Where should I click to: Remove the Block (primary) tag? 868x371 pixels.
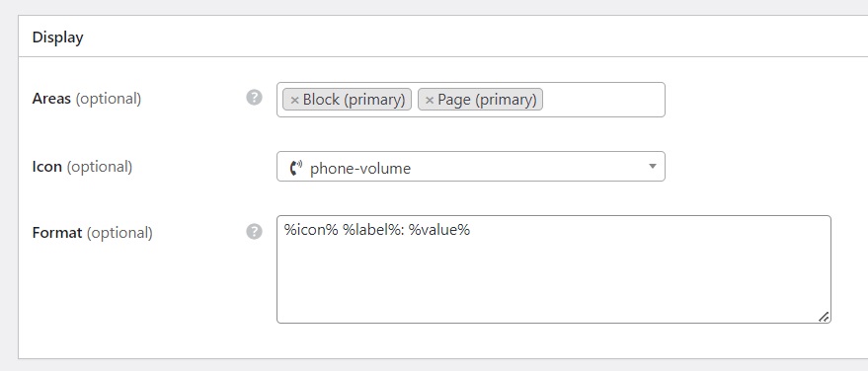[294, 100]
